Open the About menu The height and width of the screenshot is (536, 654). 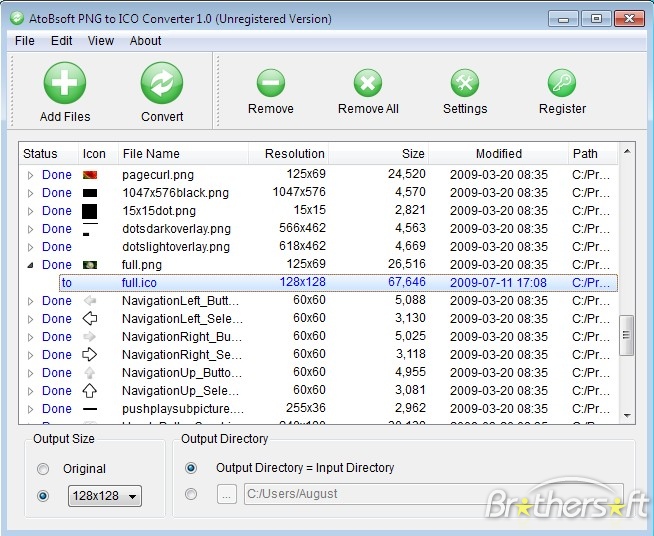145,40
